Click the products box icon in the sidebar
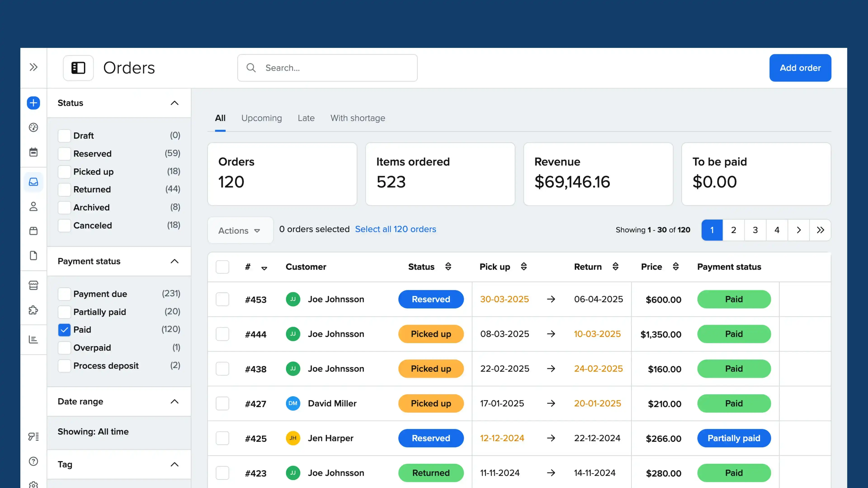This screenshot has width=868, height=488. pyautogui.click(x=33, y=231)
